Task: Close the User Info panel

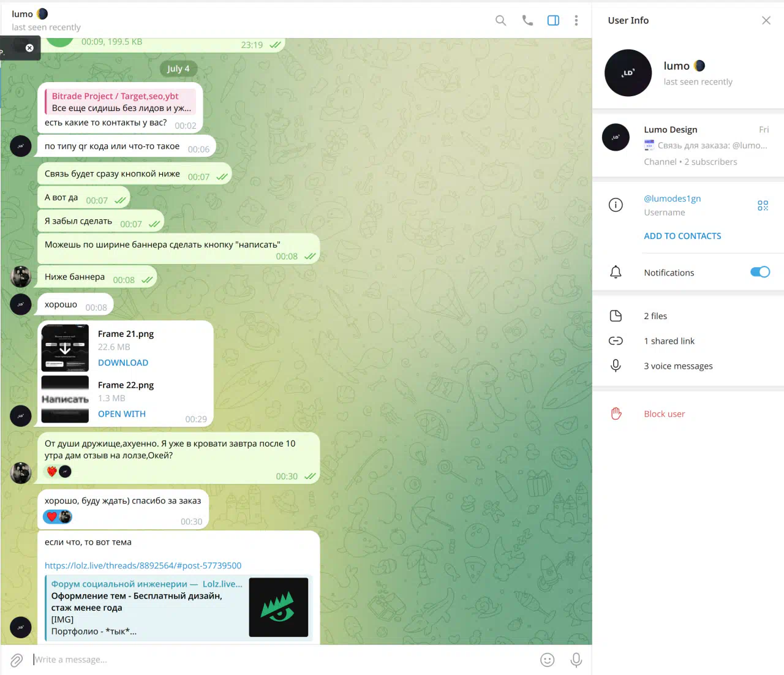Action: click(x=766, y=20)
